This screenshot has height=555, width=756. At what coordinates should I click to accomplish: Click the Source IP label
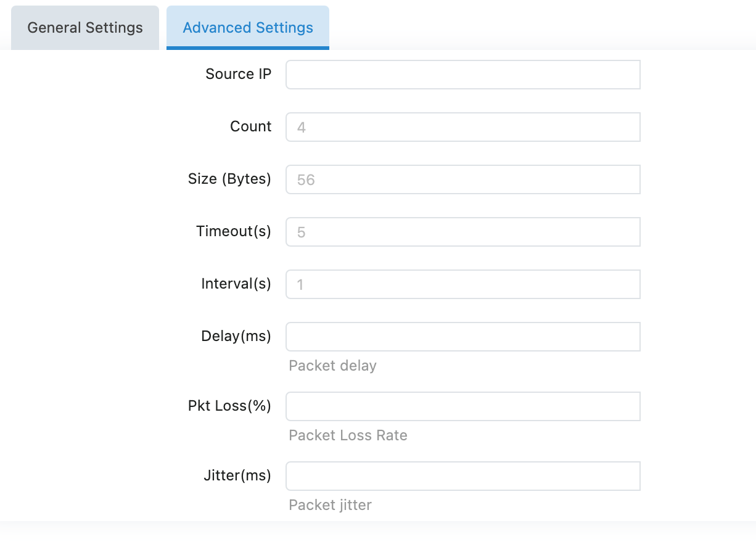click(x=238, y=74)
